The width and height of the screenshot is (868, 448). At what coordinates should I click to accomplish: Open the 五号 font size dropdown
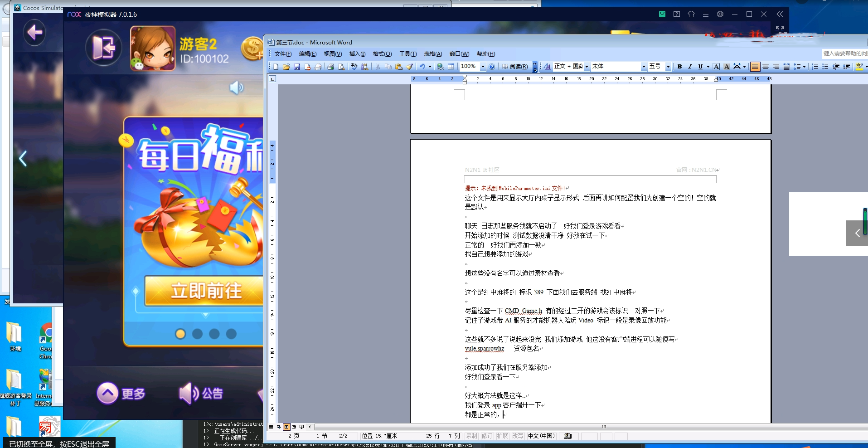coord(668,67)
